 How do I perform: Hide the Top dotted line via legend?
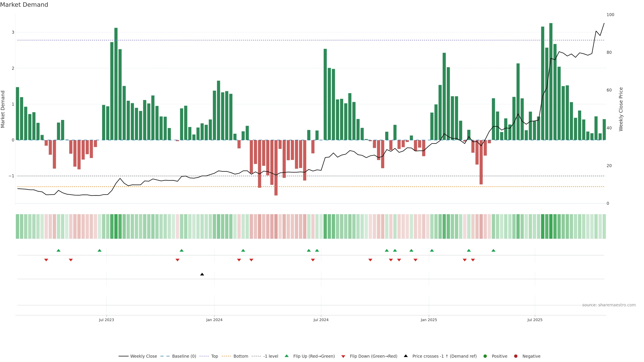pyautogui.click(x=214, y=356)
